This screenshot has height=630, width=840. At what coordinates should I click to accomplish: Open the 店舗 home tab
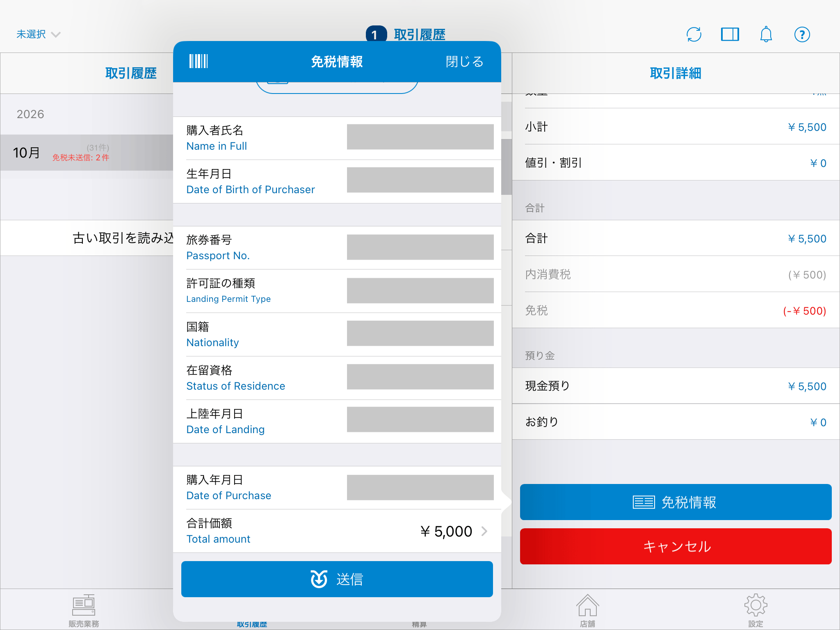[x=588, y=611]
